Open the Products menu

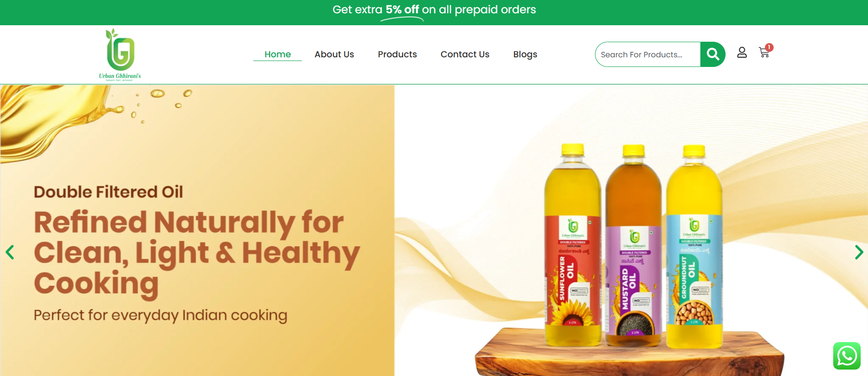click(x=397, y=54)
